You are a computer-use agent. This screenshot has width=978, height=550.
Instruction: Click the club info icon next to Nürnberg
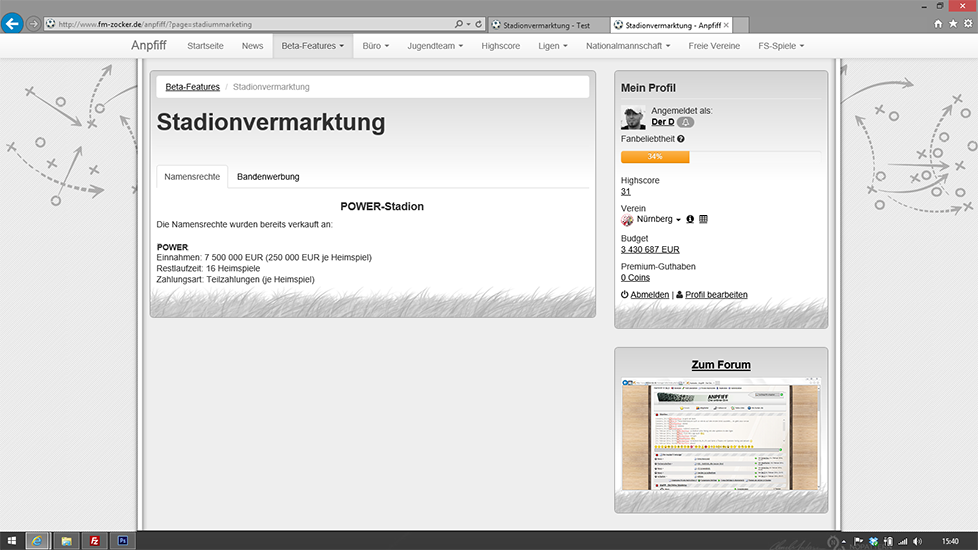pyautogui.click(x=690, y=219)
